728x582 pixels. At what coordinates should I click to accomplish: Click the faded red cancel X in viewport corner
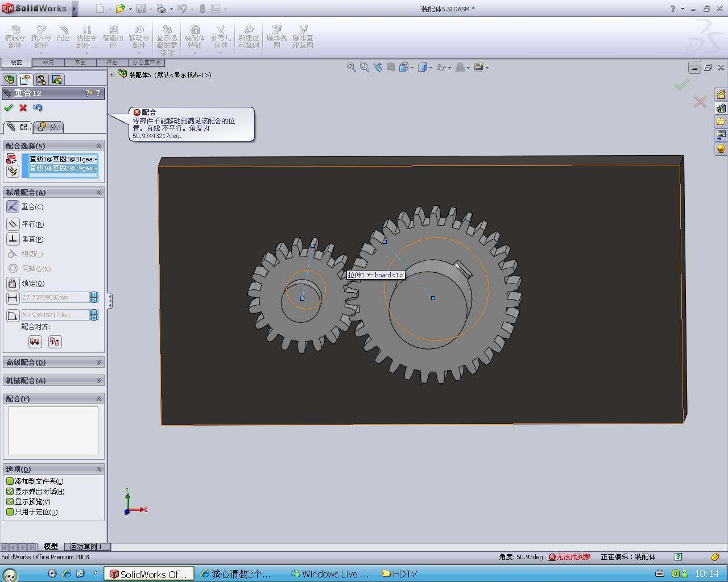coord(700,102)
